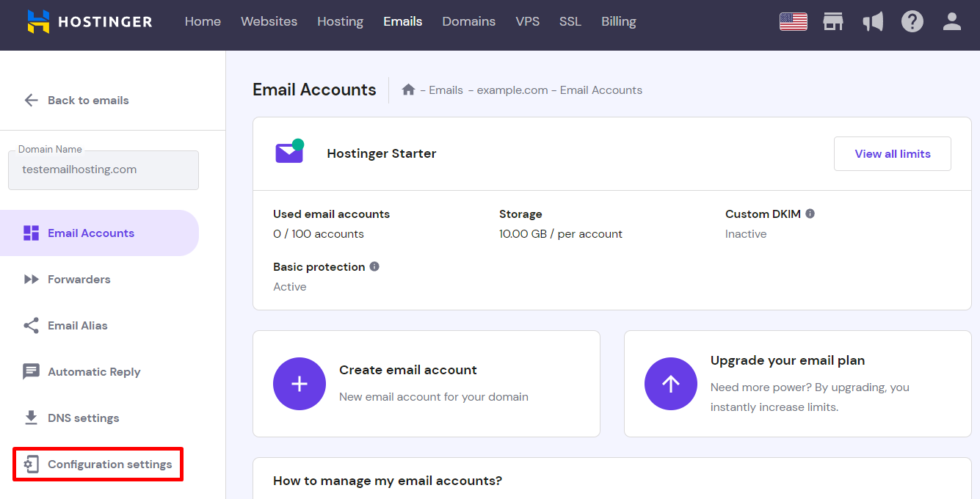The image size is (980, 499).
Task: Click the purple plus icon for creating email
Action: point(300,384)
